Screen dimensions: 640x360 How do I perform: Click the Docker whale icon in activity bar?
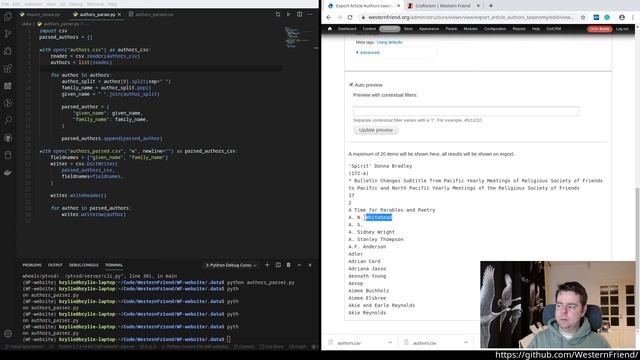click(x=8, y=173)
